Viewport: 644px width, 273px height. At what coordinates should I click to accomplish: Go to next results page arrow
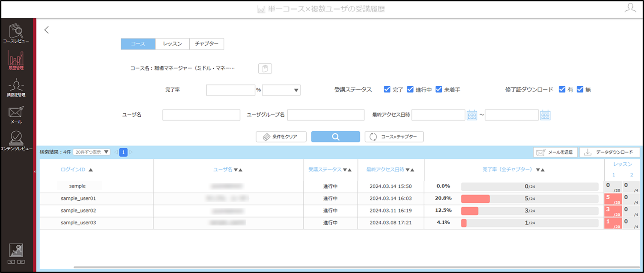click(x=131, y=152)
